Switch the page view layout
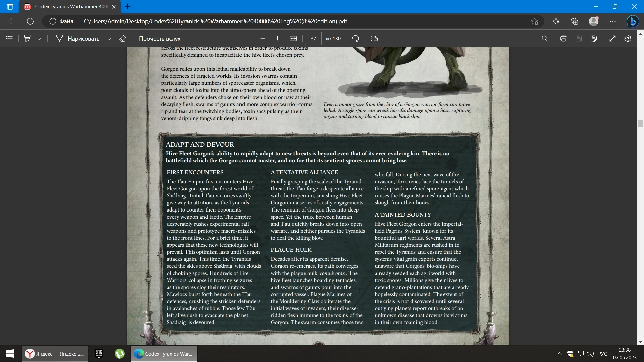 point(374,39)
